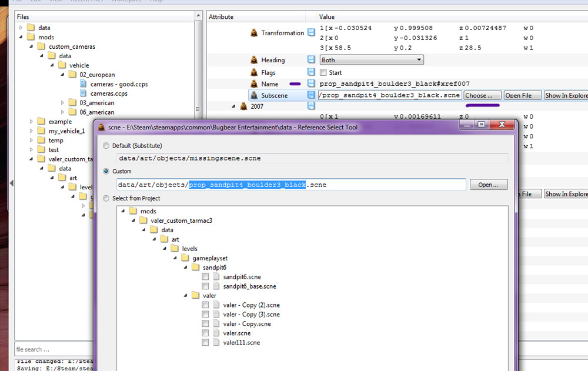The height and width of the screenshot is (371, 588).
Task: Select the temp folder in Files
Action: [x=55, y=141]
